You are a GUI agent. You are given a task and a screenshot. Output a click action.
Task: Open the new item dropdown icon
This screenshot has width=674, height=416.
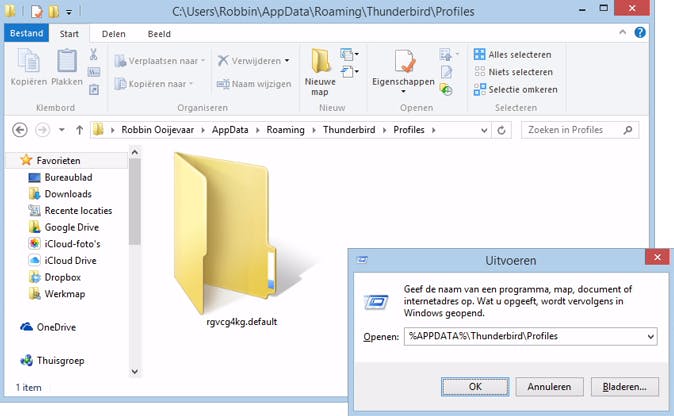click(x=349, y=54)
